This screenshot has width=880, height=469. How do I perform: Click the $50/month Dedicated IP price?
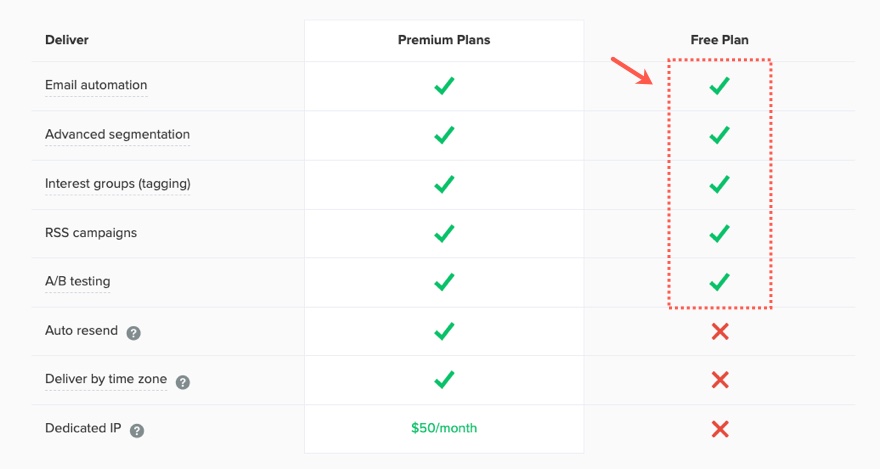pos(444,428)
